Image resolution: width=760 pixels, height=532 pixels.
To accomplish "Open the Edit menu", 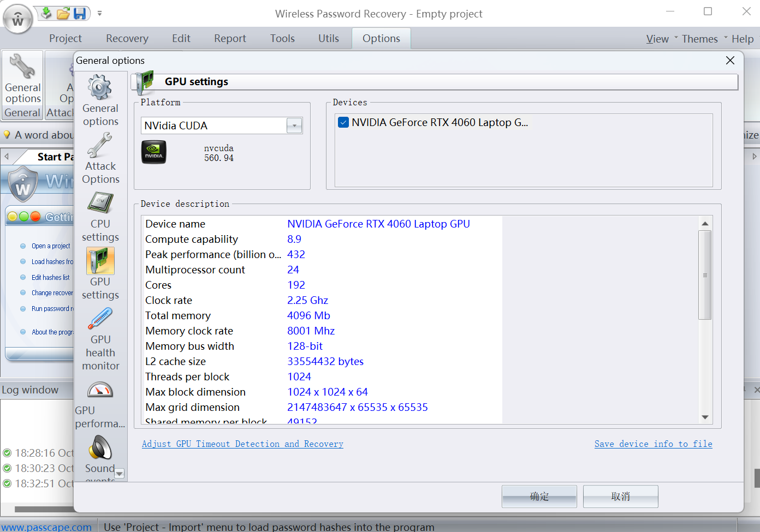I will click(181, 38).
